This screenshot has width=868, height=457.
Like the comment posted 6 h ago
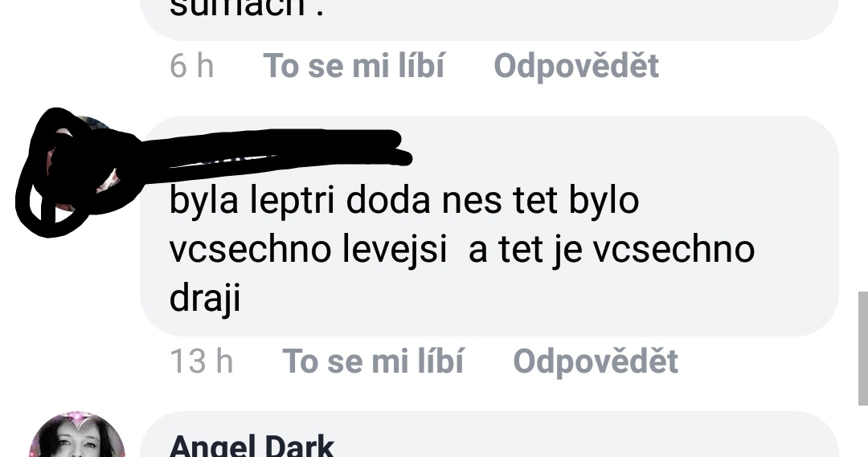point(354,66)
